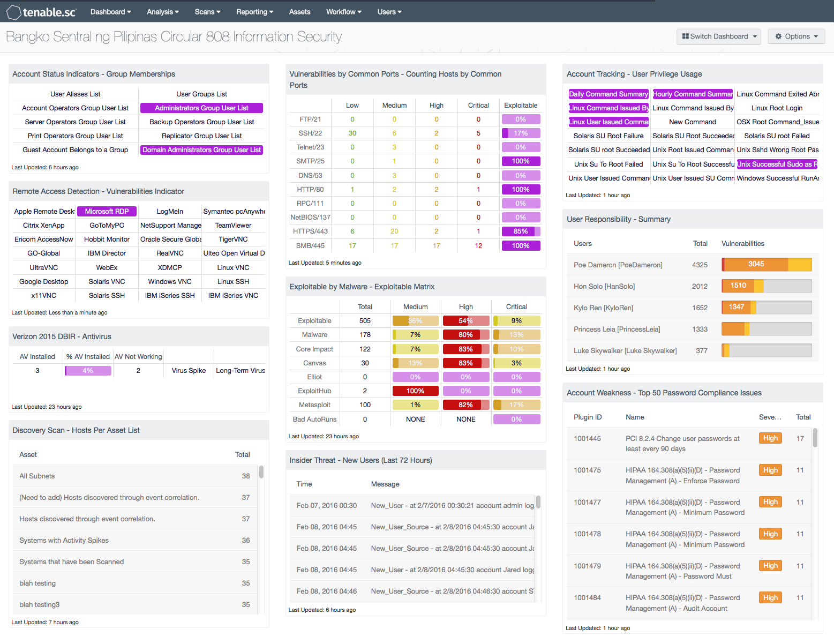Image resolution: width=834 pixels, height=644 pixels.
Task: Click HTTPS/443 85% exploitable bar
Action: click(x=521, y=231)
